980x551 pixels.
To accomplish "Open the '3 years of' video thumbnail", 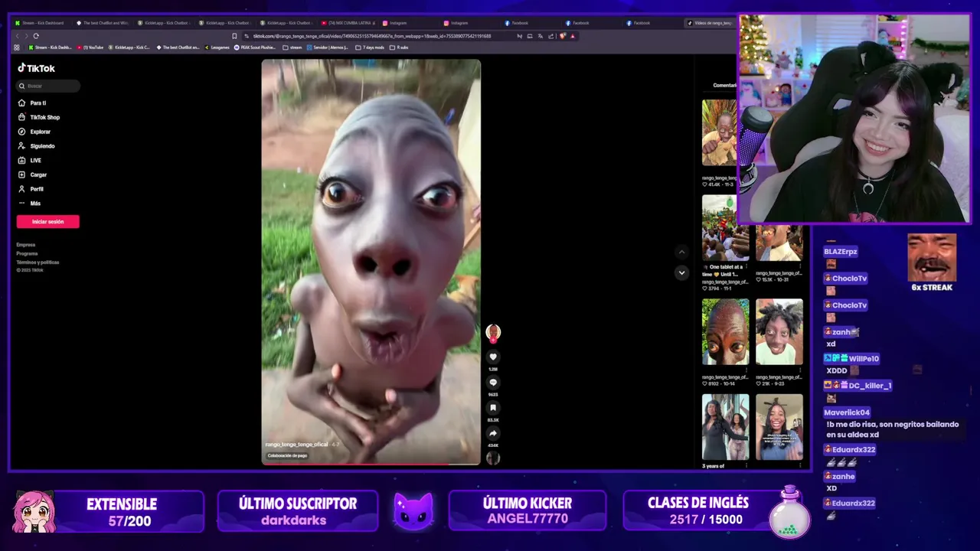I will click(725, 427).
